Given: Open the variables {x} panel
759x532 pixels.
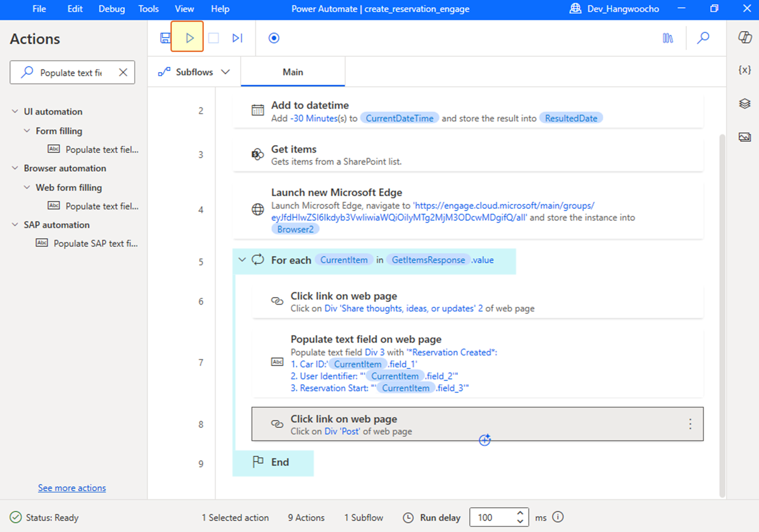Looking at the screenshot, I should 745,70.
